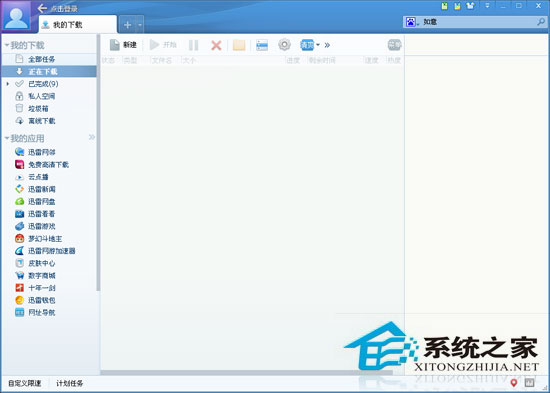The height and width of the screenshot is (393, 550).
Task: Click the red location pin status icon
Action: pyautogui.click(x=514, y=382)
